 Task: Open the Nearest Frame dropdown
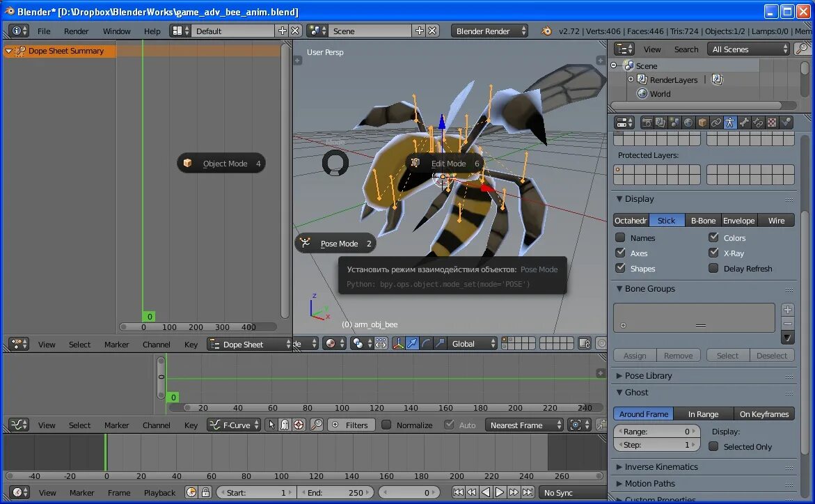pyautogui.click(x=524, y=425)
